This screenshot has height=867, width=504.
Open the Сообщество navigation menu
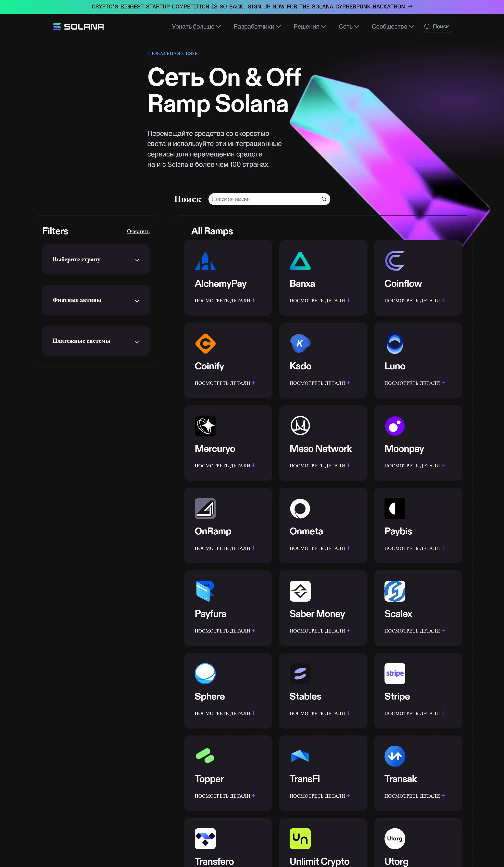click(392, 26)
